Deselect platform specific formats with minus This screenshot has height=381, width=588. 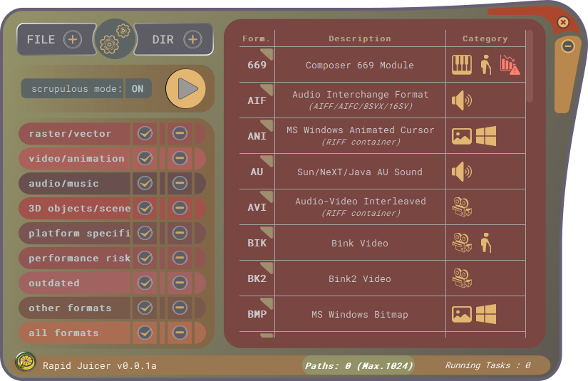pyautogui.click(x=180, y=233)
